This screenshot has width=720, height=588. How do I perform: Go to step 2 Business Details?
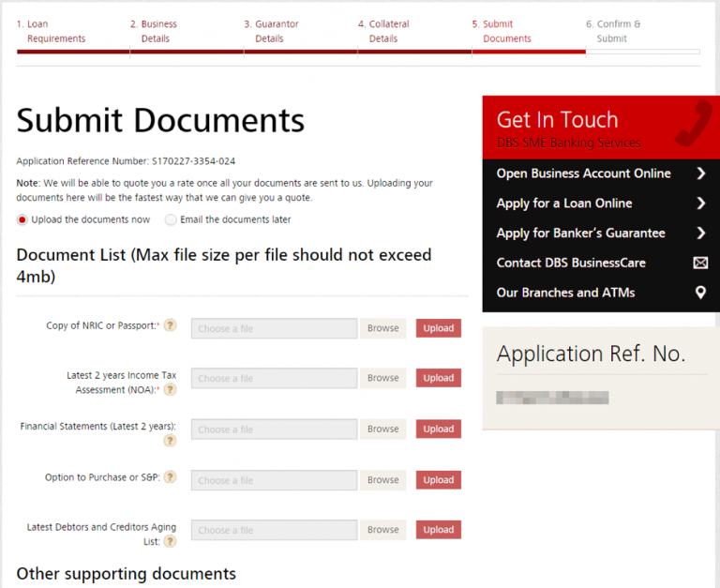coord(154,31)
